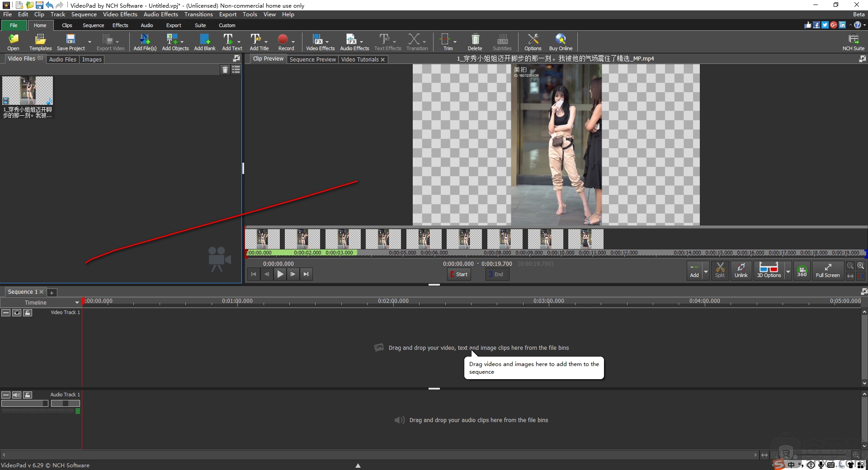Click the Facebook share icon
This screenshot has width=868, height=470.
click(816, 25)
